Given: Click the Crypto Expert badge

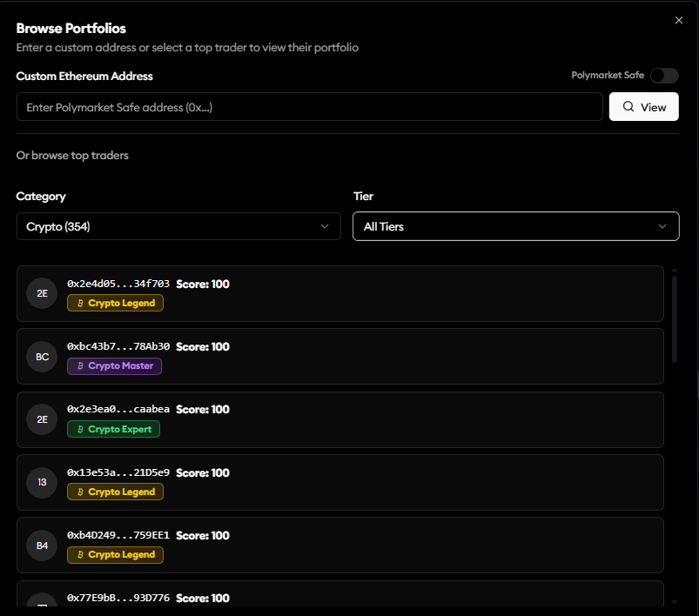Looking at the screenshot, I should (113, 429).
